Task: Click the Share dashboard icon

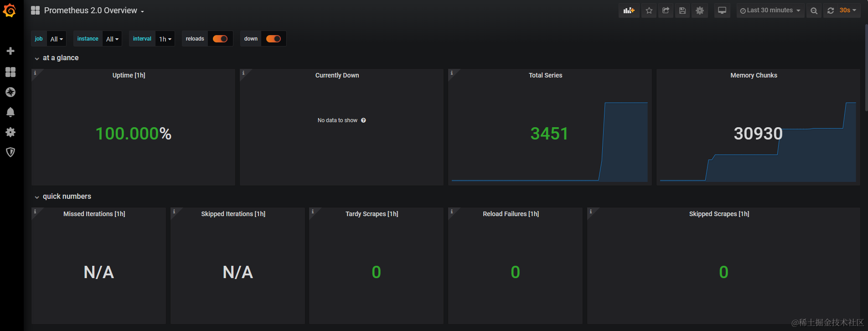Action: (666, 10)
